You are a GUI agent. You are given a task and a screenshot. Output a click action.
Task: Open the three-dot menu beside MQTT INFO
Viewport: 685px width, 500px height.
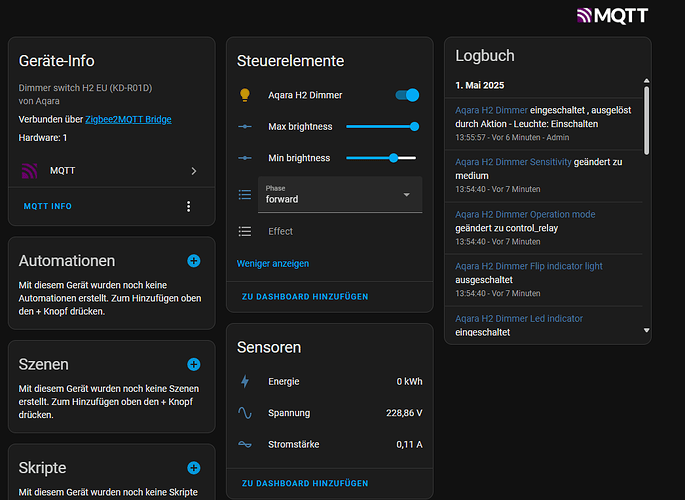[188, 207]
